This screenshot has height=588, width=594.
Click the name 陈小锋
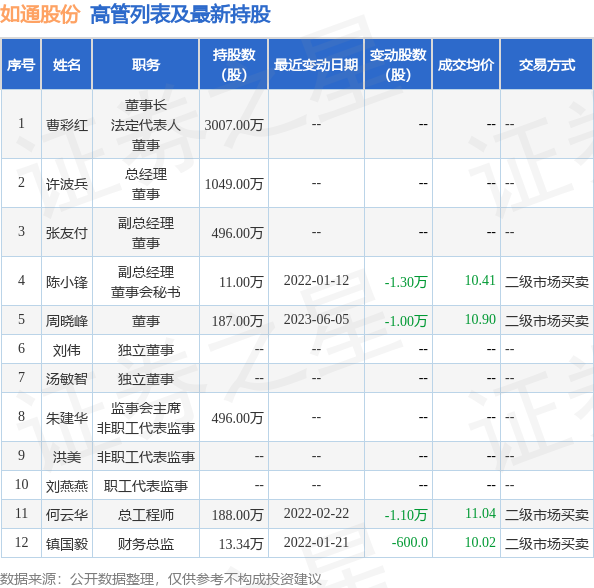(67, 281)
